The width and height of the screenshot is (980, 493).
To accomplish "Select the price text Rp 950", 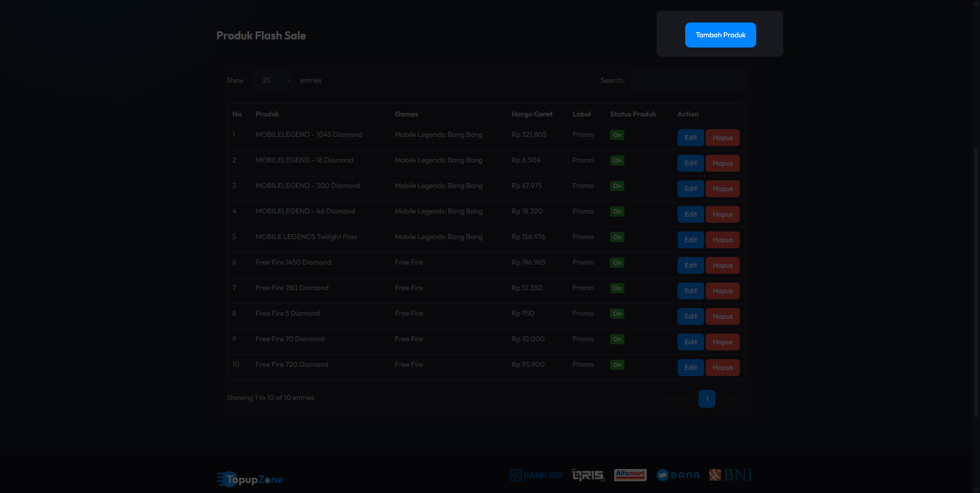I will click(523, 313).
